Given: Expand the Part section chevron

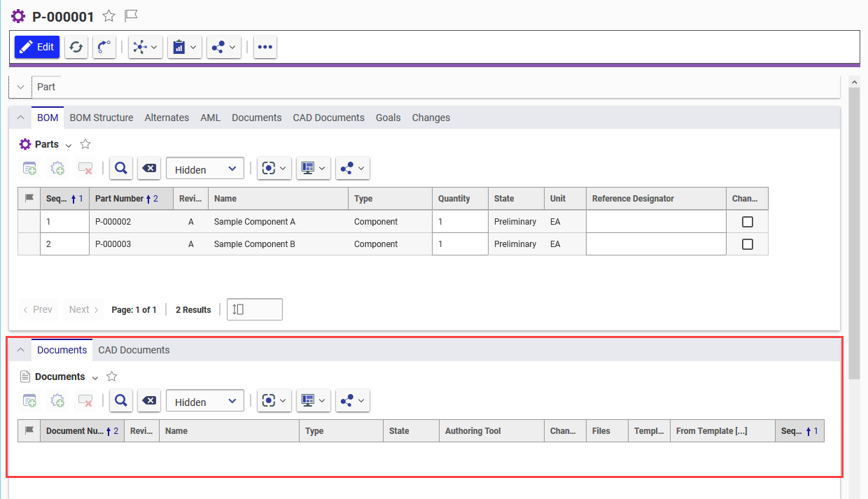Looking at the screenshot, I should click(20, 87).
